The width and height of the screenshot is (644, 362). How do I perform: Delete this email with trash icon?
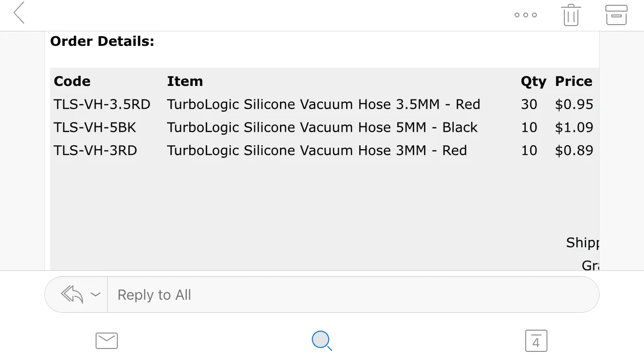tap(571, 15)
